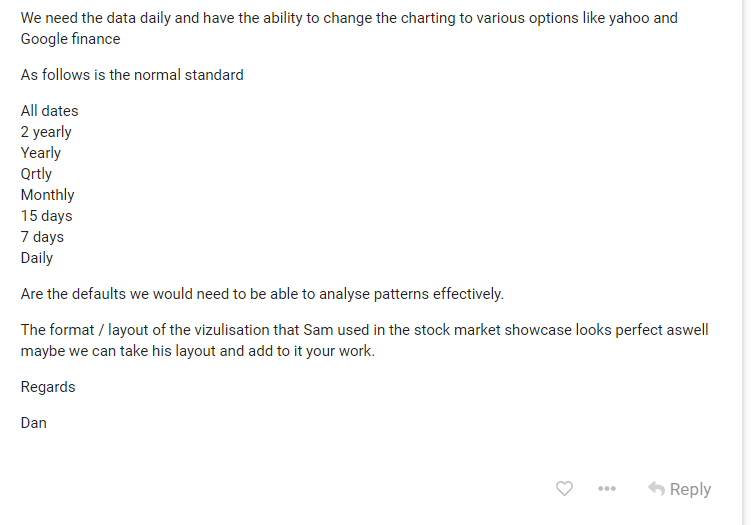The width and height of the screenshot is (752, 525).
Task: Click the sentence about analysing patterns effectively
Action: tap(262, 293)
